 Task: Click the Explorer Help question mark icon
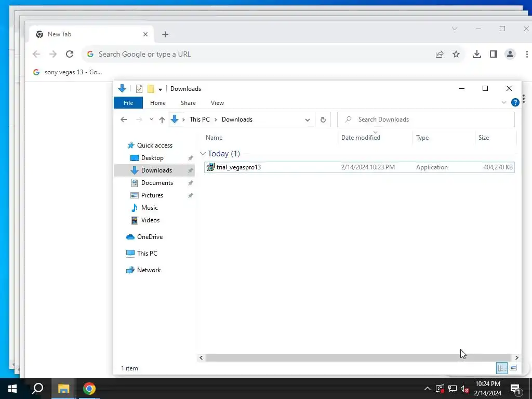[x=515, y=102]
